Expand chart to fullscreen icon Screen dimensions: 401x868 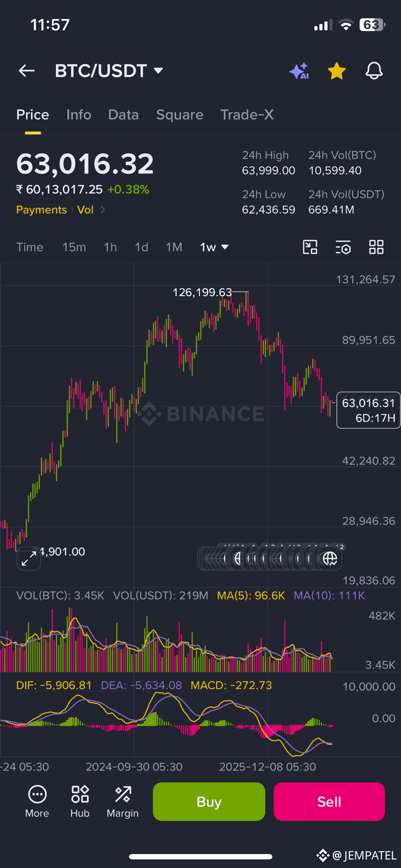click(29, 558)
